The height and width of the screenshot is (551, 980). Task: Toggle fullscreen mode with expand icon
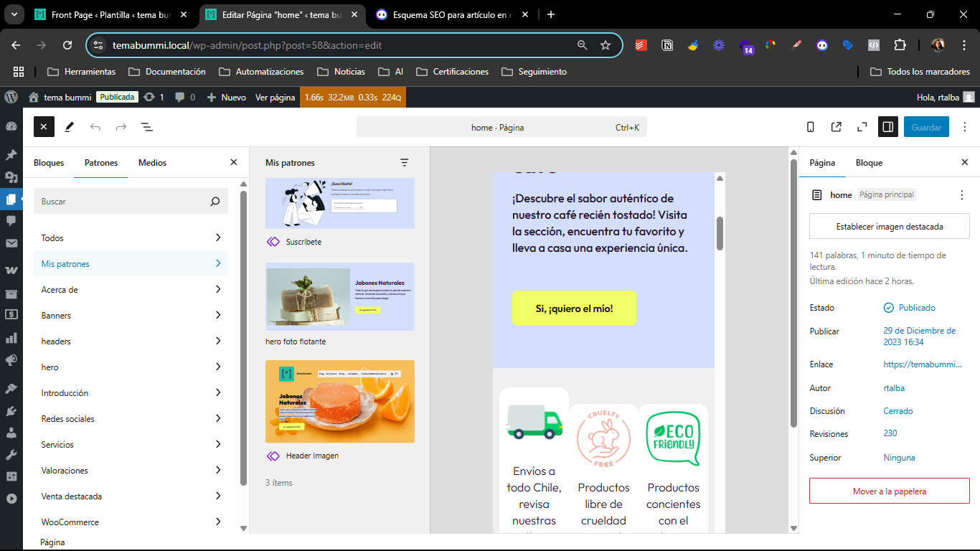[862, 127]
